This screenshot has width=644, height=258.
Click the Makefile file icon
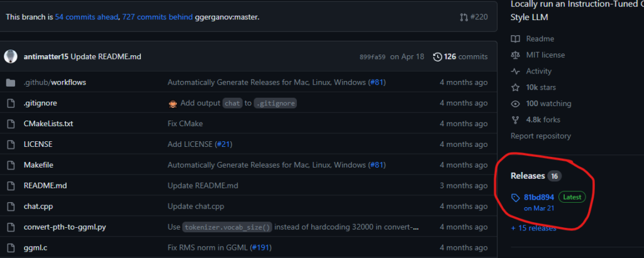[11, 165]
